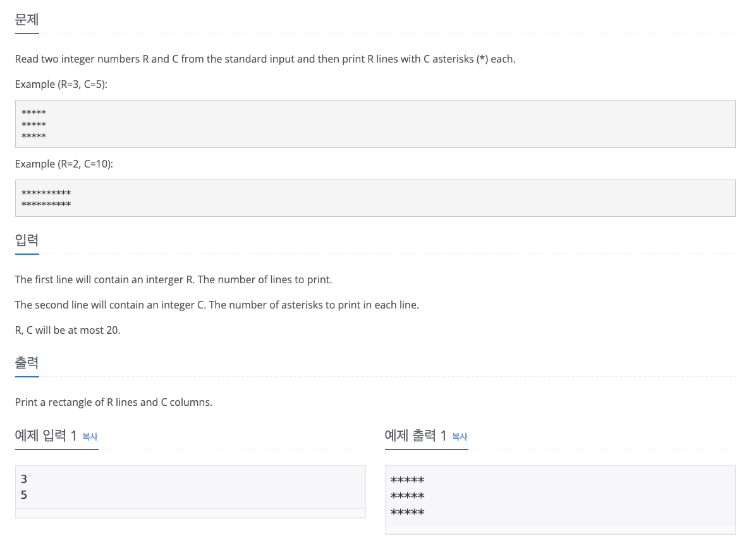The width and height of the screenshot is (756, 550).
Task: Click the 'Print a rectangle' output description
Action: (114, 403)
